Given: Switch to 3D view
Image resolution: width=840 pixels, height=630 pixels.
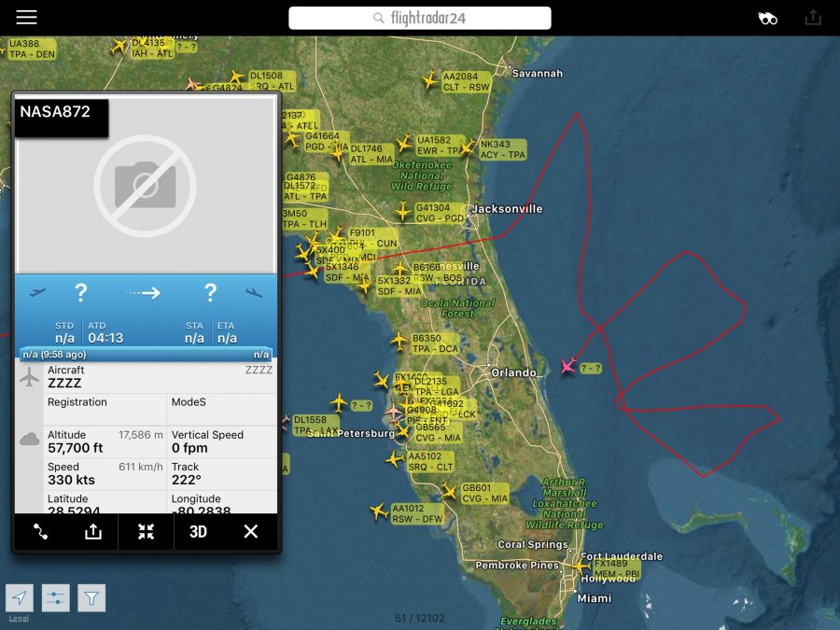Looking at the screenshot, I should 198,531.
